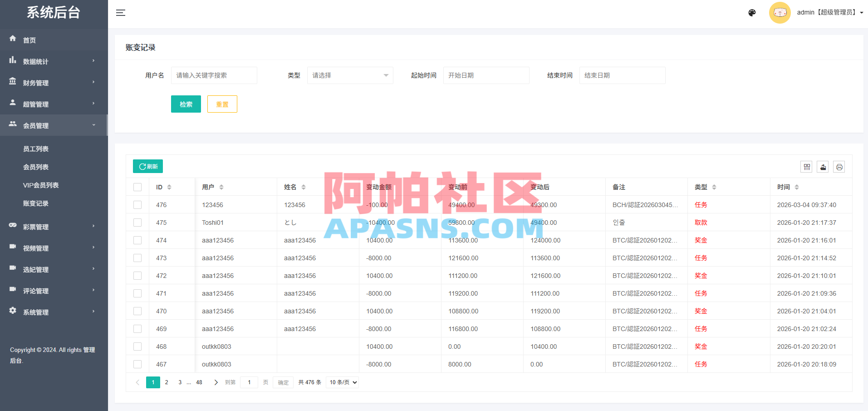The width and height of the screenshot is (868, 411).
Task: Collapse the 会员管理 sidebar menu
Action: point(54,125)
